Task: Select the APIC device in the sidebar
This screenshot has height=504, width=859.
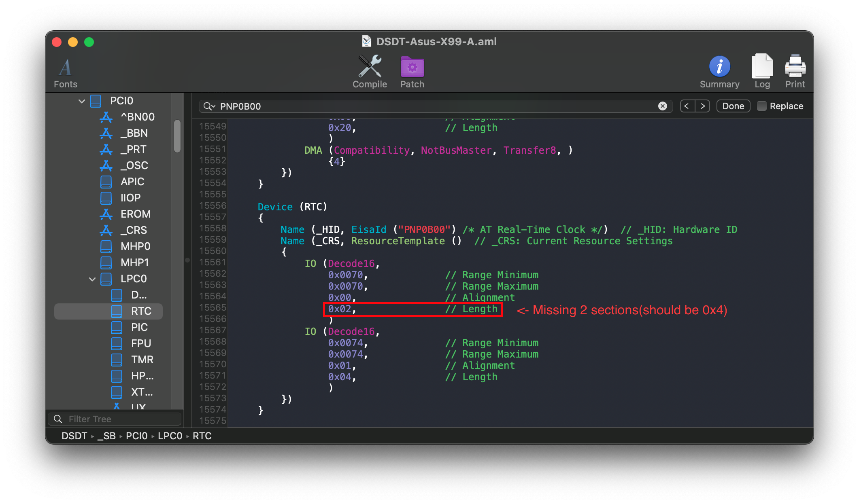Action: click(x=132, y=182)
